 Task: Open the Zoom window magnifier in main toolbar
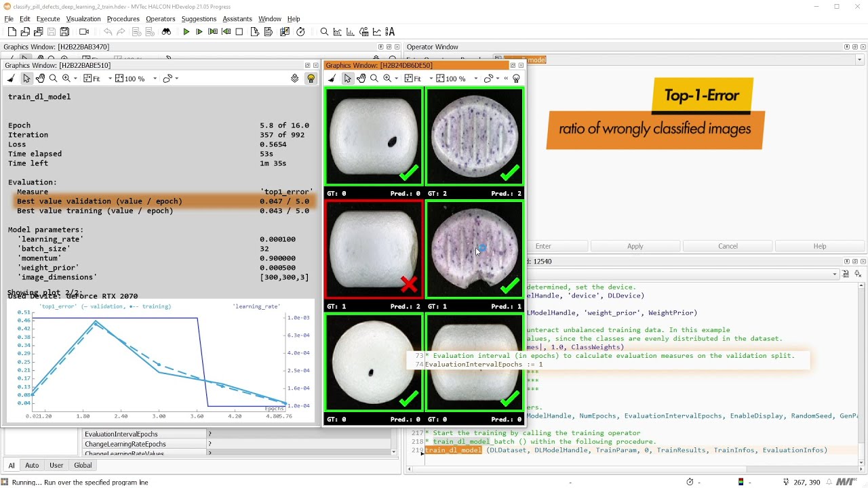tap(324, 32)
